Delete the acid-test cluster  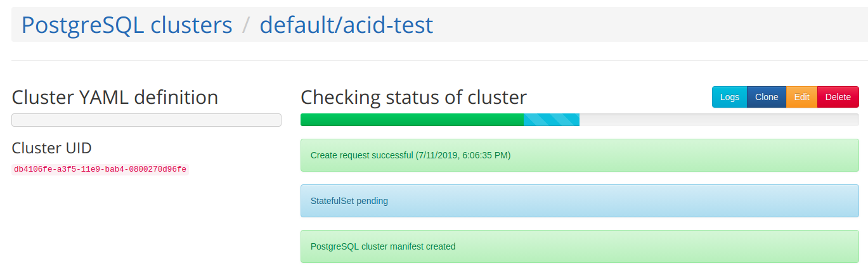[838, 97]
